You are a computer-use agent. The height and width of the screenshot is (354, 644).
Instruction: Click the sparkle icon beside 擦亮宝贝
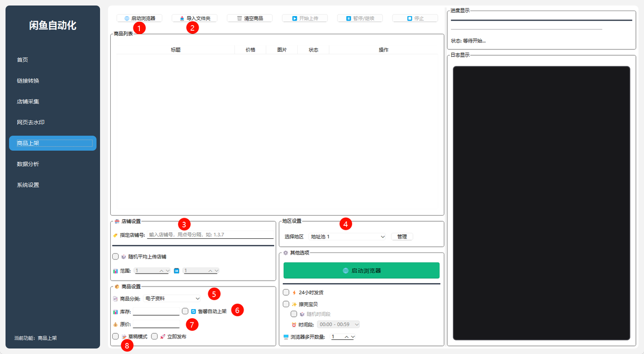pyautogui.click(x=294, y=304)
